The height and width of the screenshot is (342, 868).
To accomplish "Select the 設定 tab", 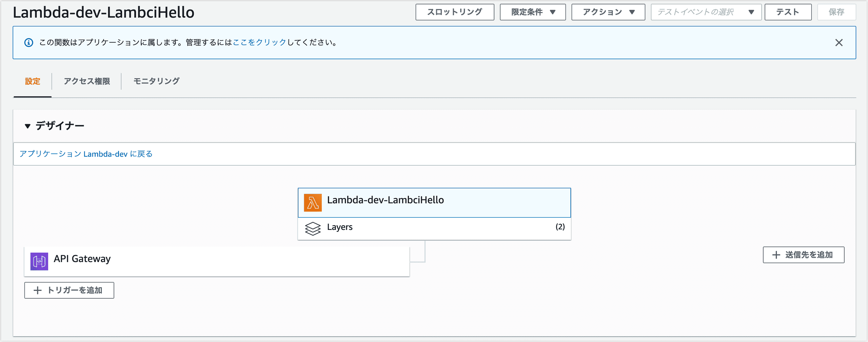I will (33, 81).
